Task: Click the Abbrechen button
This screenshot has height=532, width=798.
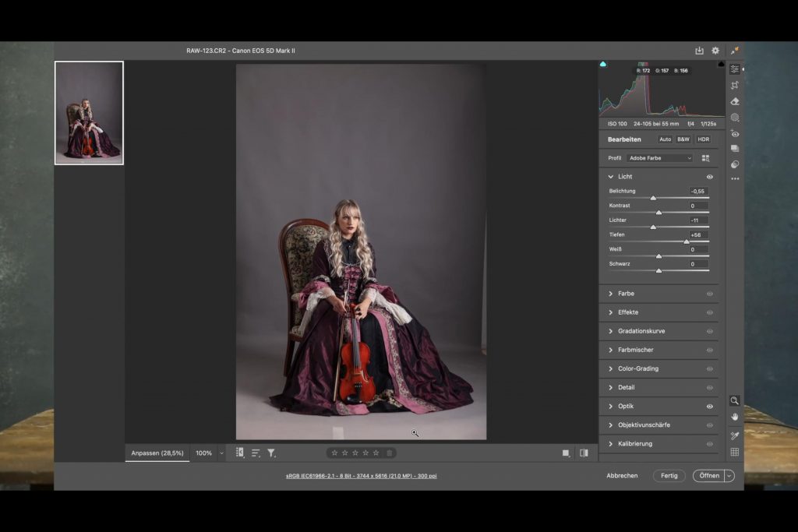Action: [x=622, y=476]
